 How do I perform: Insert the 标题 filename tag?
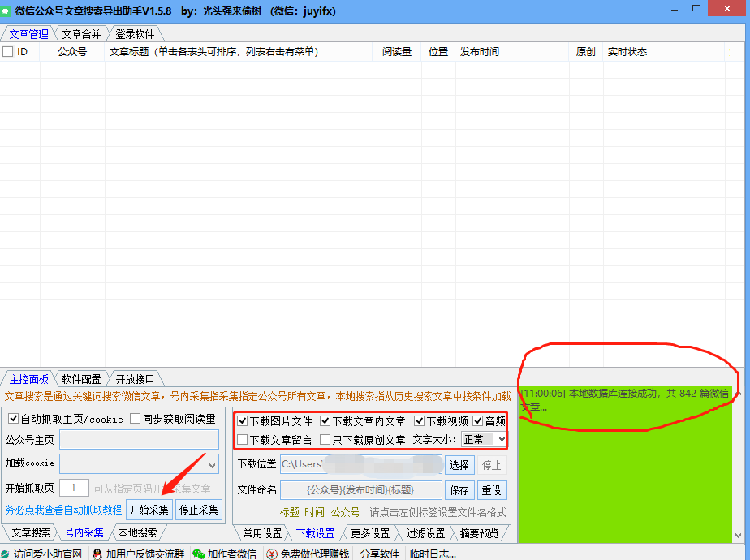pyautogui.click(x=290, y=512)
